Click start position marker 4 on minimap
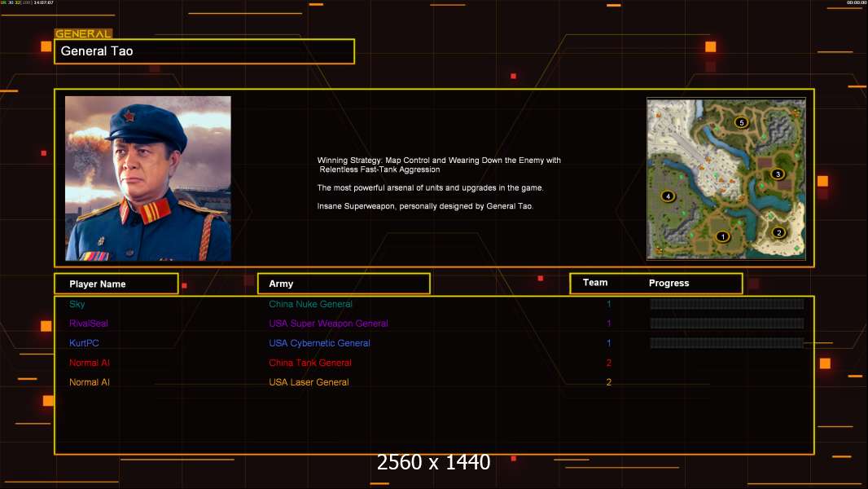Viewport: 868px width, 489px height. 669,196
